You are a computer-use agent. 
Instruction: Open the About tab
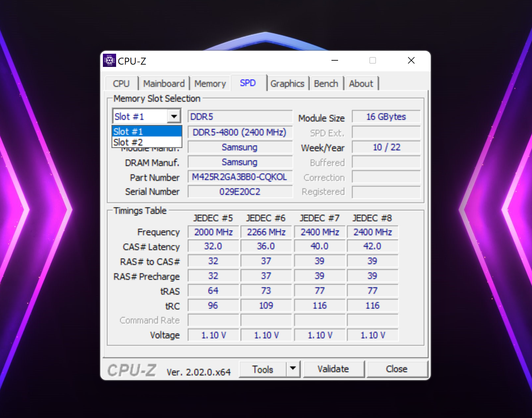click(x=361, y=84)
